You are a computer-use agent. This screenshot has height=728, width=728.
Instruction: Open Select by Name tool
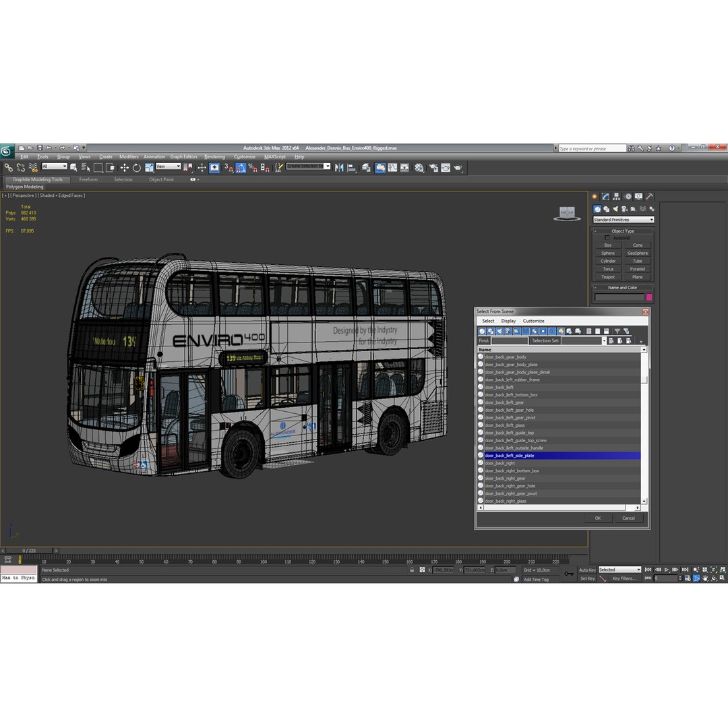click(86, 168)
